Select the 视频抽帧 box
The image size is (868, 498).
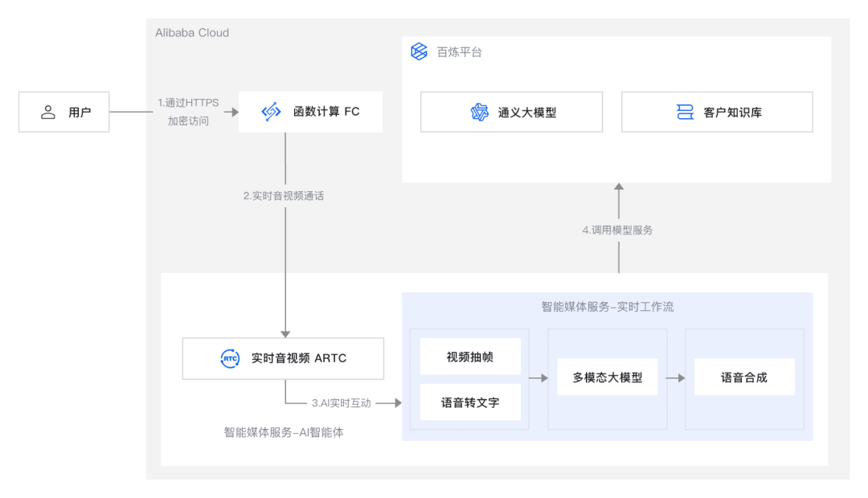tap(470, 357)
